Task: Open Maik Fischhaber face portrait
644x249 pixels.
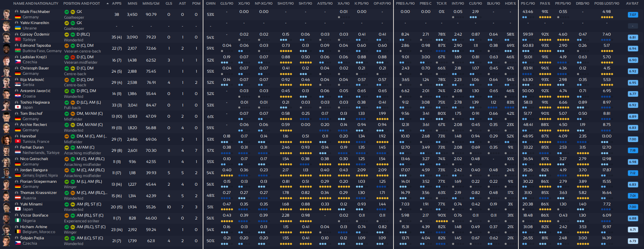Action: 6,14
